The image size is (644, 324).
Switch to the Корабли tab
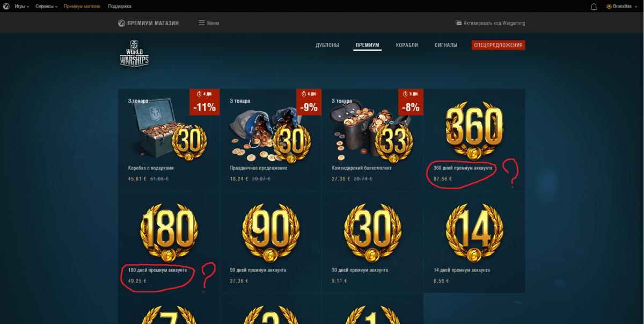[x=407, y=45]
